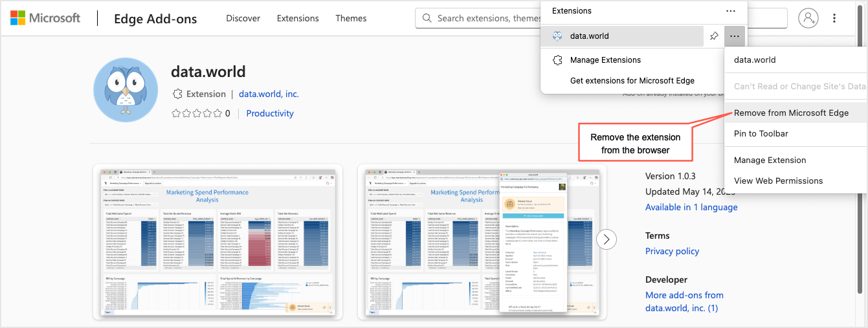Open the Privacy policy link
This screenshot has width=868, height=328.
tap(672, 251)
